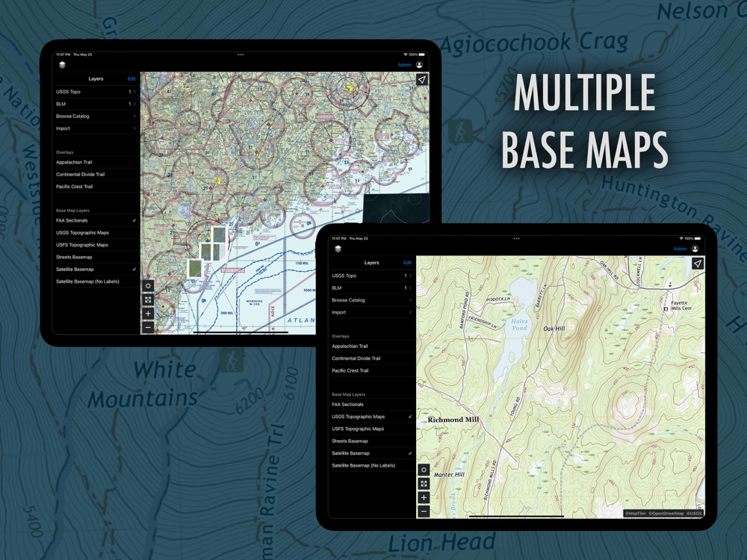Tap Admin link on upper iPad
Screen dimensions: 747x560
(404, 65)
